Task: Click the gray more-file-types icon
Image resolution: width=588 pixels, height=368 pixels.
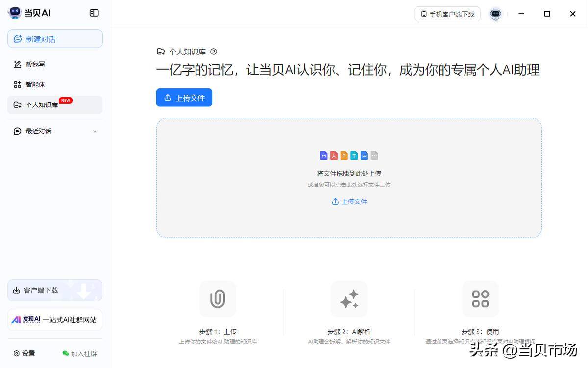Action: click(374, 156)
